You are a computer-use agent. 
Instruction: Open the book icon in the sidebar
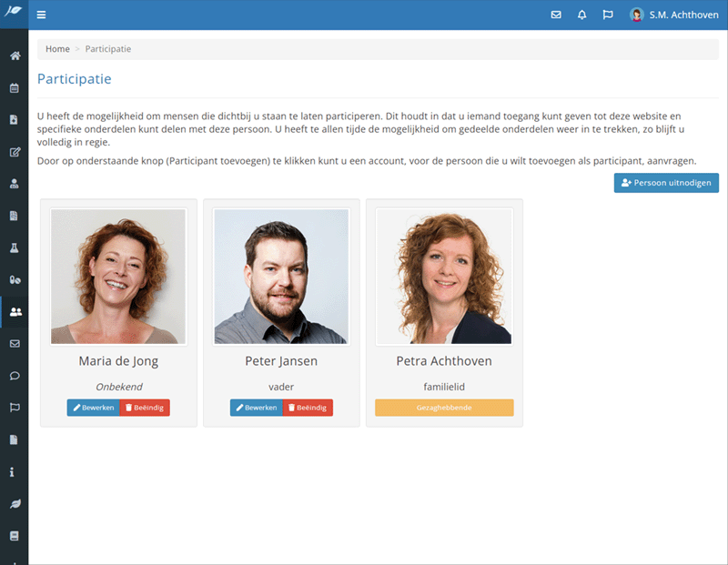point(15,535)
